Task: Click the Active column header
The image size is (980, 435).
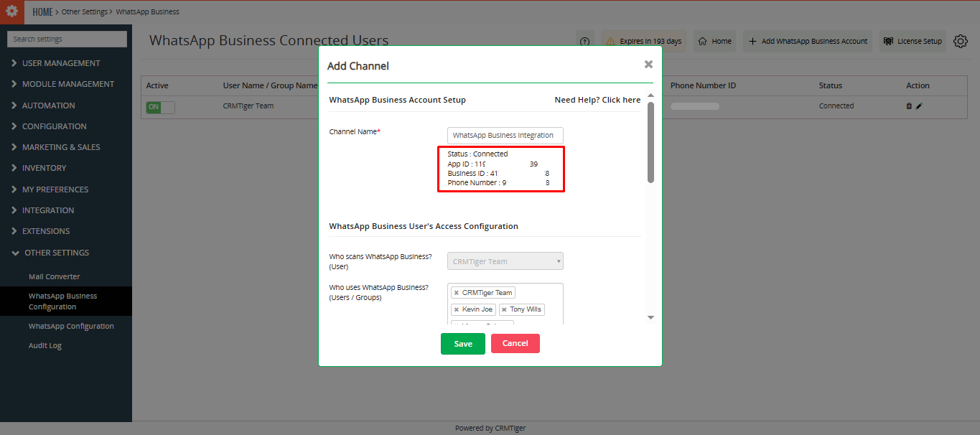Action: pos(157,85)
